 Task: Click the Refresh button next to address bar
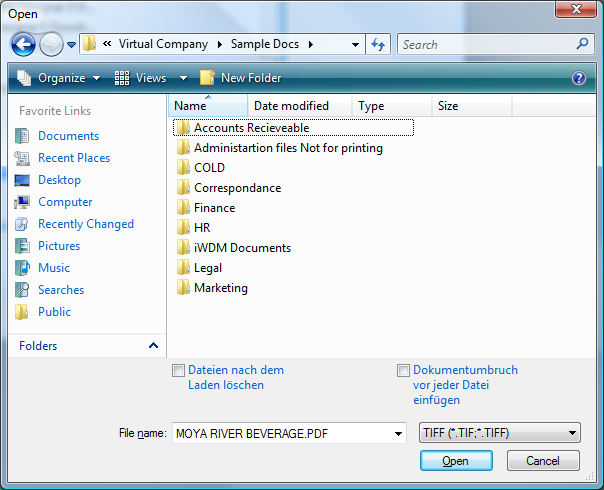click(378, 44)
